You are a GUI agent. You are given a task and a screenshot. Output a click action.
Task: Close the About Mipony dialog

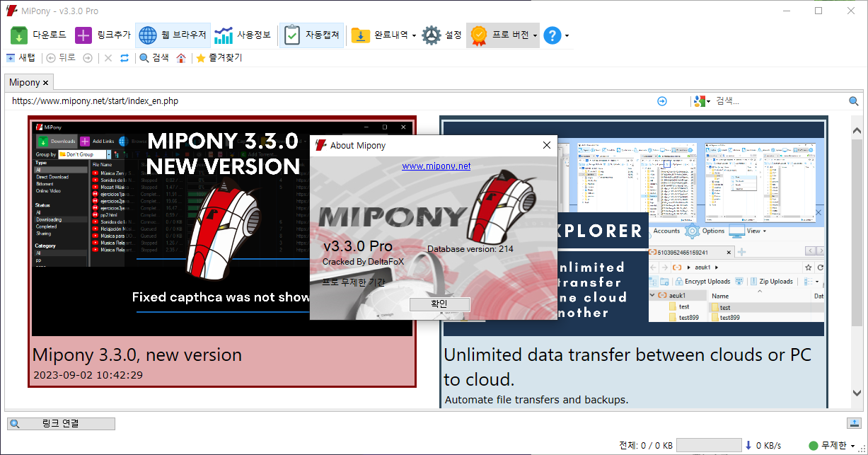[x=546, y=145]
